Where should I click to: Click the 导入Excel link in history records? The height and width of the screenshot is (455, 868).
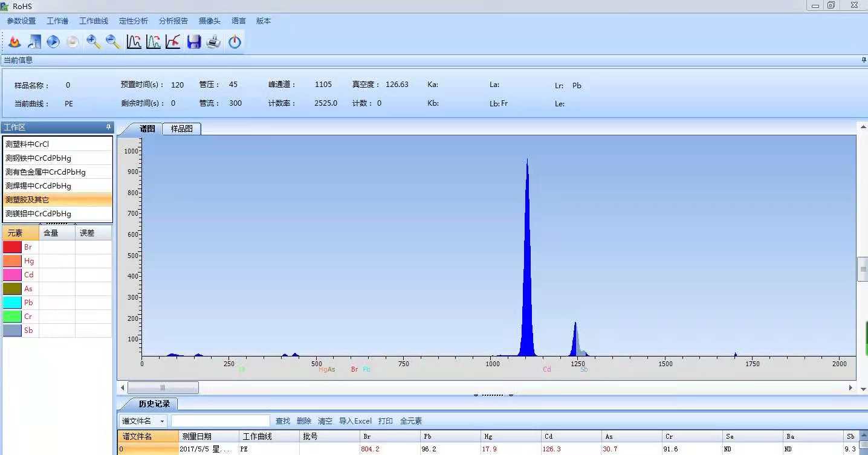pyautogui.click(x=355, y=421)
